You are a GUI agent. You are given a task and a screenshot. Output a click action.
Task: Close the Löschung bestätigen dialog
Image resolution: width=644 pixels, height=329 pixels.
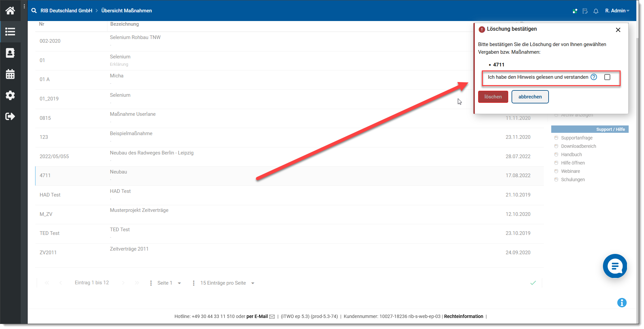(618, 30)
